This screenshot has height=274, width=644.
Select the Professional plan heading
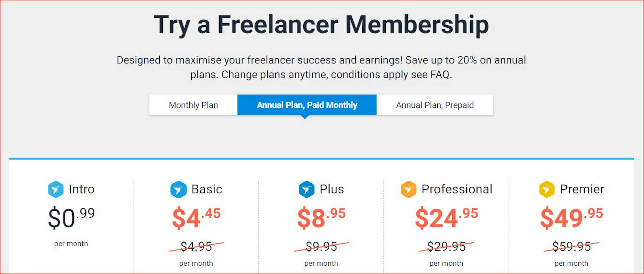pos(457,189)
